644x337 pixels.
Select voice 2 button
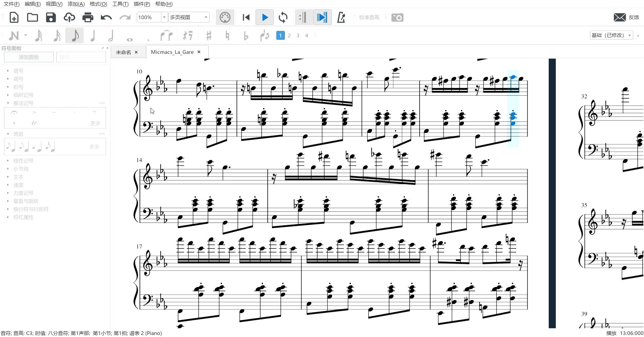tap(289, 35)
